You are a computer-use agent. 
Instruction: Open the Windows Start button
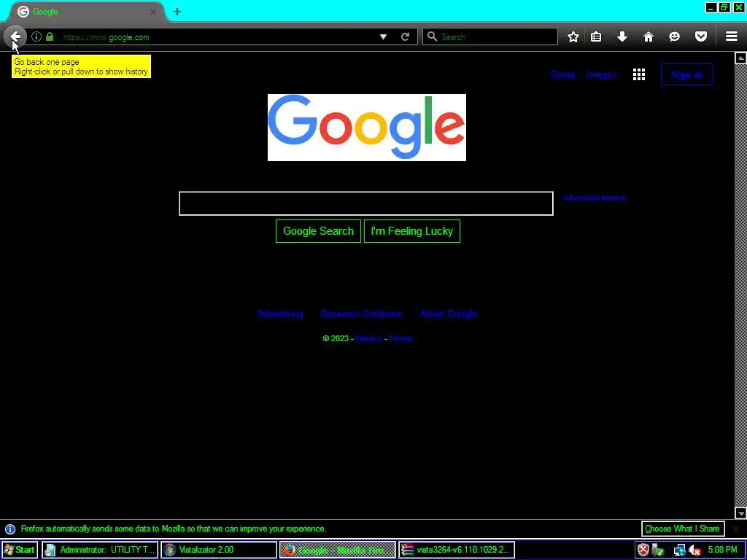pos(19,550)
